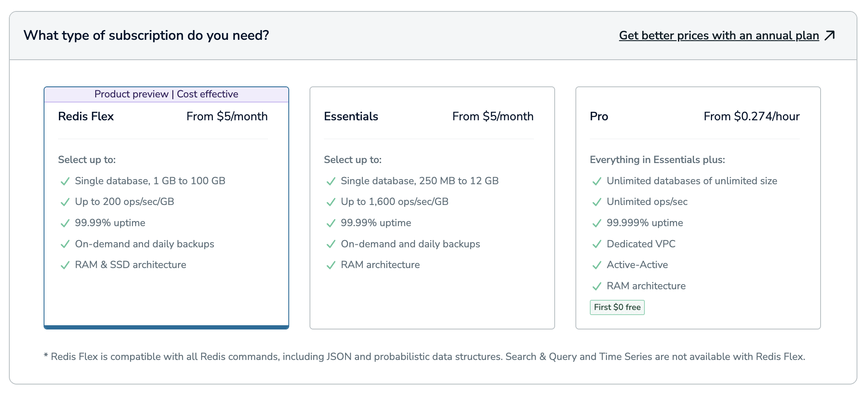Screen dimensions: 868x393
Task: Click 'Select up to:' in Essentials card
Action: (353, 160)
